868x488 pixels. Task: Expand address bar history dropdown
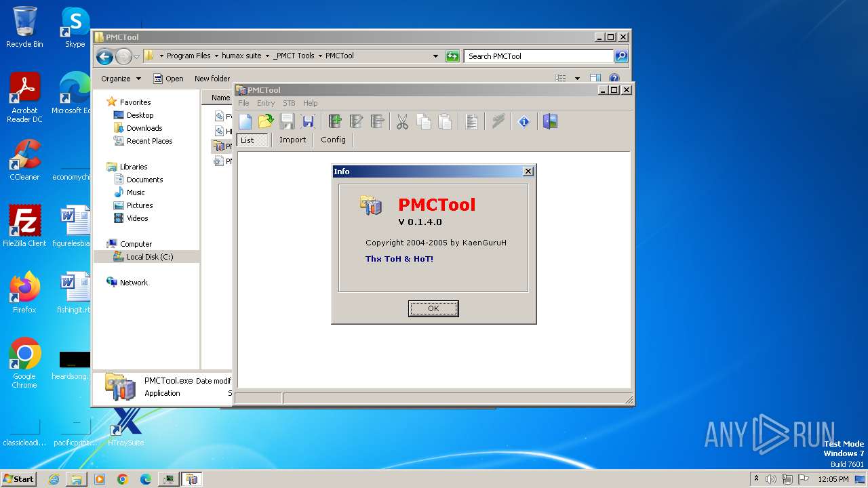pyautogui.click(x=435, y=56)
